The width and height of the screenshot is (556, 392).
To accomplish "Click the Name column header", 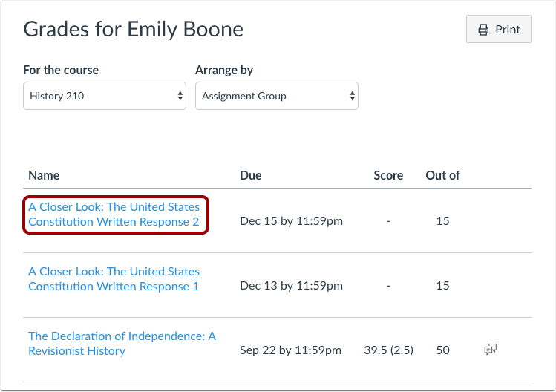I will tap(44, 176).
